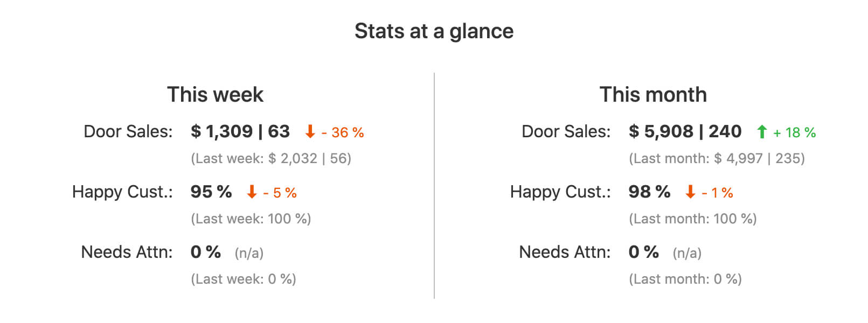Click the monthly Happy Cust. down arrow
The width and height of the screenshot is (868, 323).
[690, 192]
